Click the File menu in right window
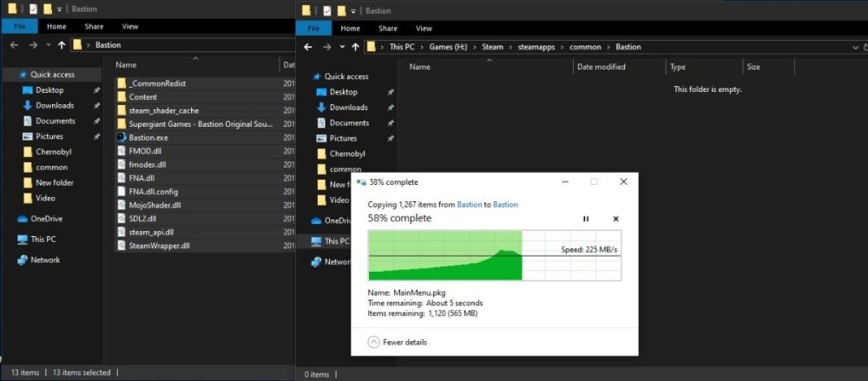This screenshot has width=868, height=381. pos(313,29)
